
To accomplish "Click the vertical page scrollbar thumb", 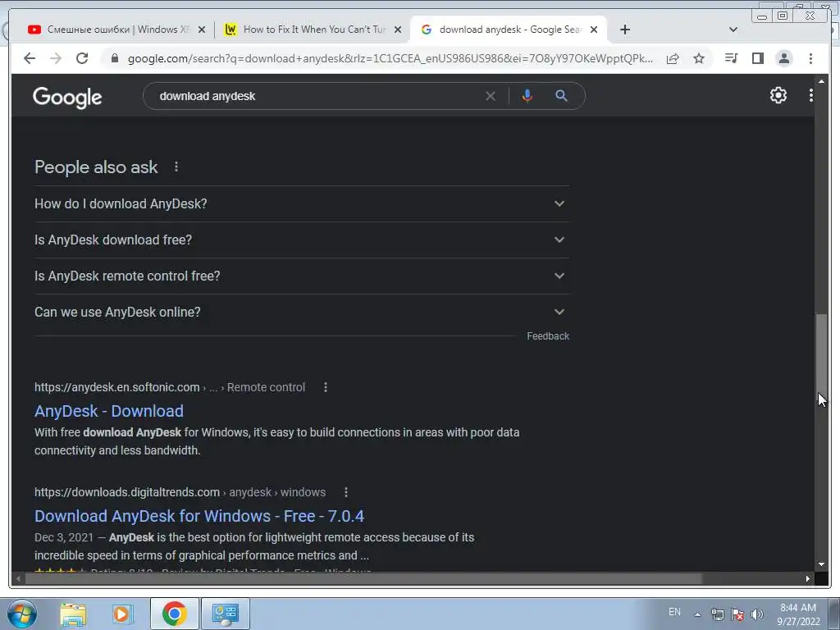I will pyautogui.click(x=820, y=354).
